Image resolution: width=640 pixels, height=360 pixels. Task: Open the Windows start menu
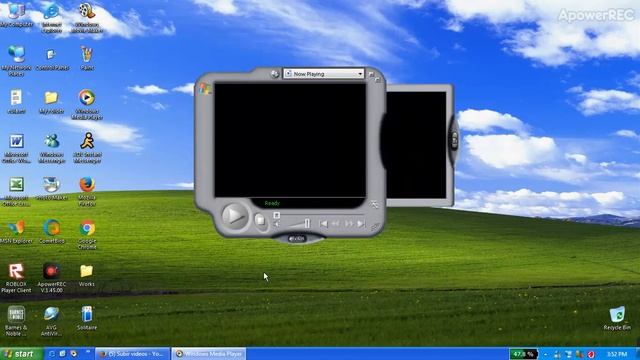pyautogui.click(x=20, y=354)
